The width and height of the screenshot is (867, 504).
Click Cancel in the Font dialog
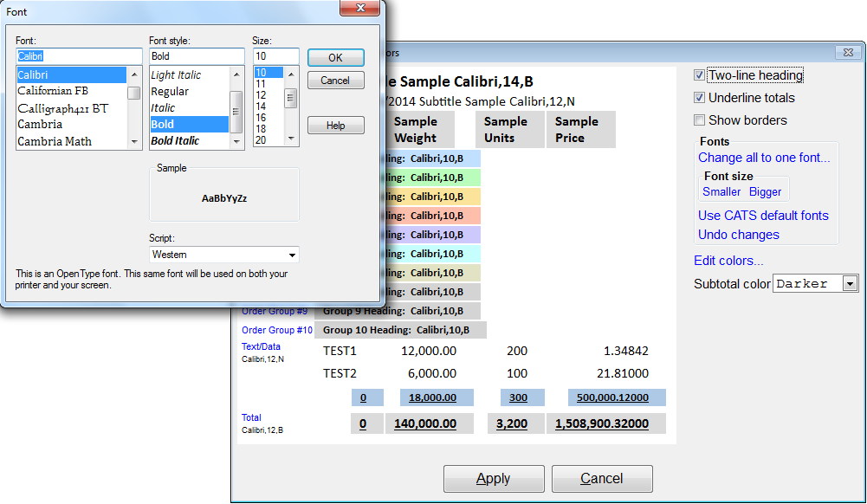pos(336,81)
